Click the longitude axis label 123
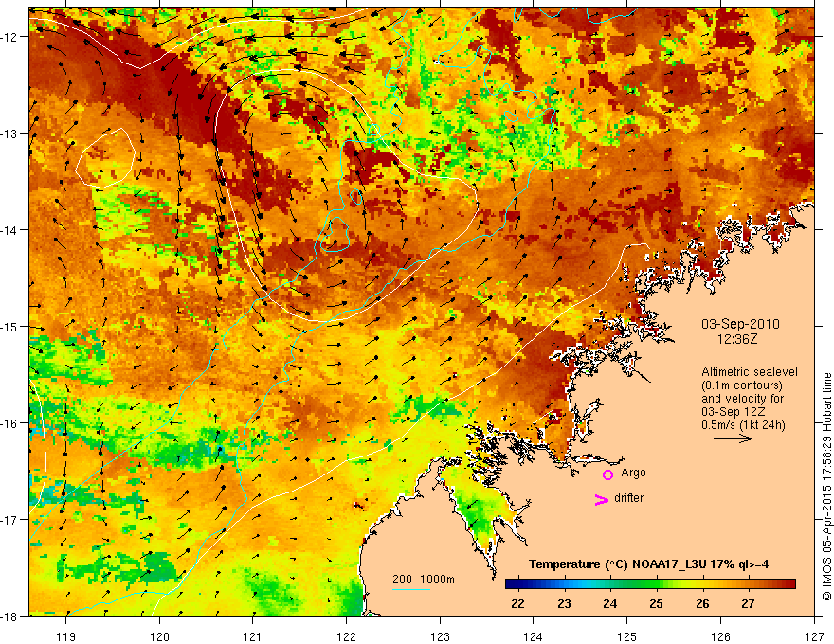The image size is (834, 644). [440, 636]
